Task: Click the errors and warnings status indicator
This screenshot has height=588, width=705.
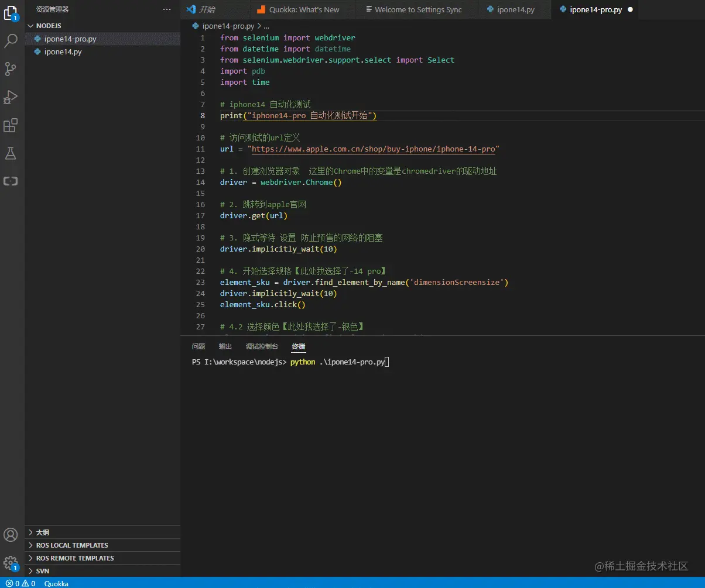Action: [x=20, y=583]
